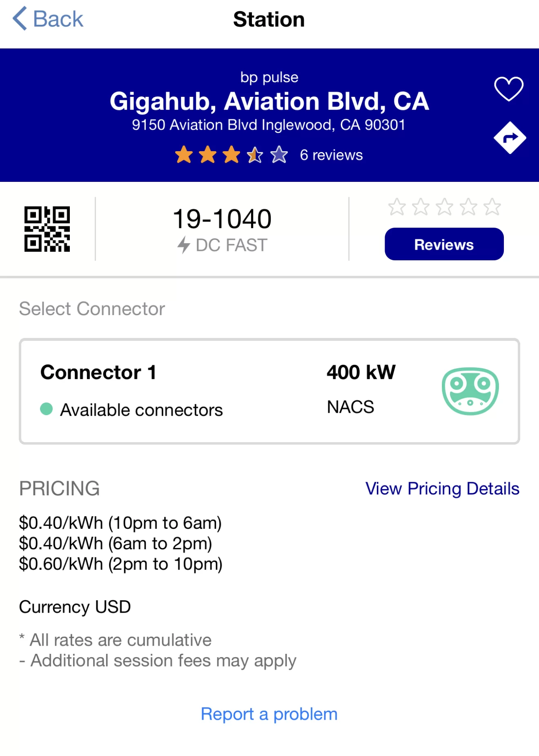Tap Report a problem link
This screenshot has width=539, height=756.
click(x=269, y=714)
